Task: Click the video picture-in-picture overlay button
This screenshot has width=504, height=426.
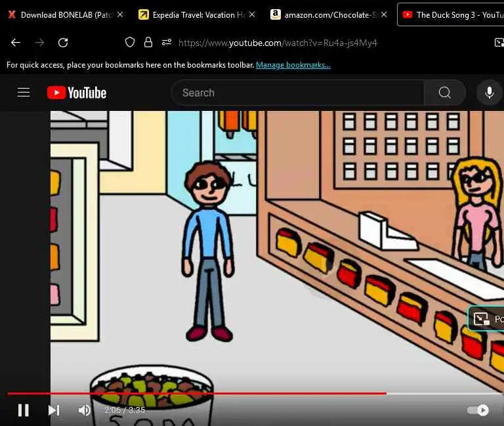Action: tap(486, 318)
